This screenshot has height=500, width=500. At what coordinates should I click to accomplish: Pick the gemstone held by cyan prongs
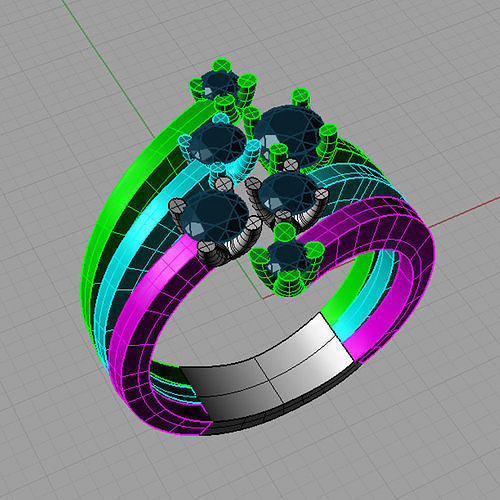tap(218, 143)
